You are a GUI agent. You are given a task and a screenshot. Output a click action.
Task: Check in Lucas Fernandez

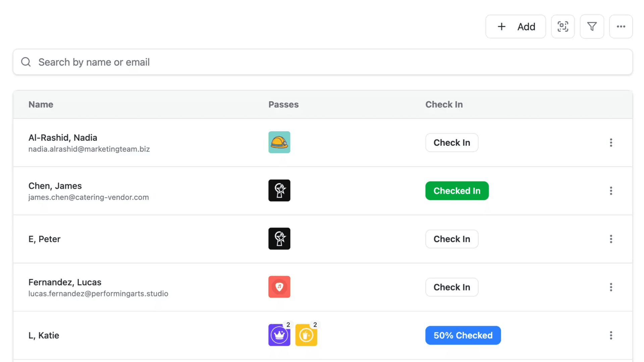(x=452, y=287)
